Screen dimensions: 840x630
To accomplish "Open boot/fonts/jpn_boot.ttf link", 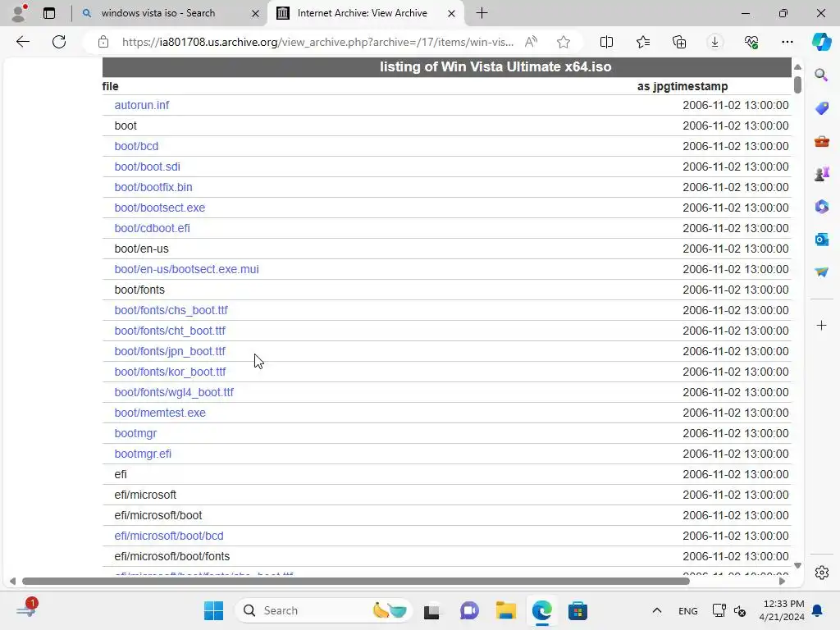I will [170, 351].
